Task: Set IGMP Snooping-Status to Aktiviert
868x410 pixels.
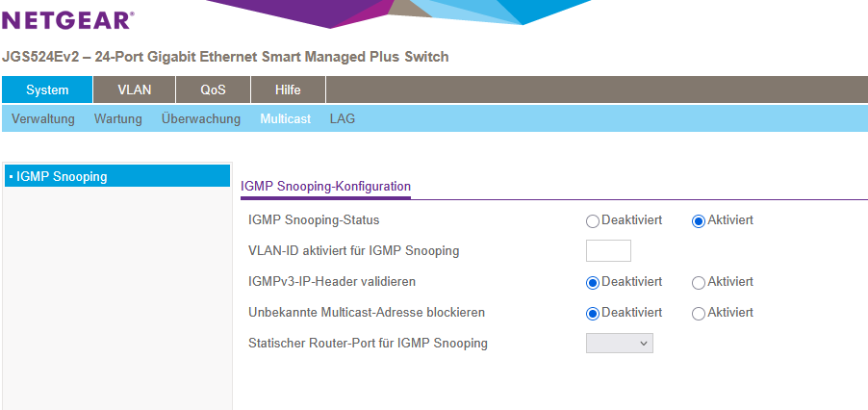Action: coord(698,221)
